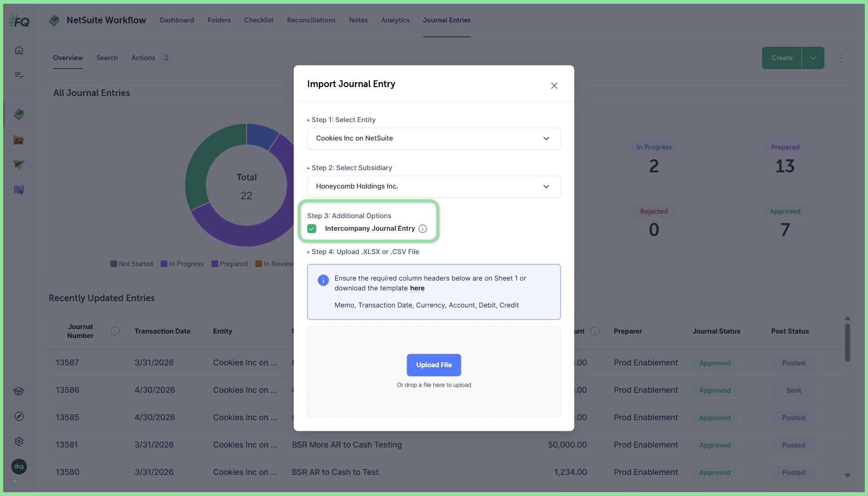Go to the Folders tab

(x=219, y=20)
